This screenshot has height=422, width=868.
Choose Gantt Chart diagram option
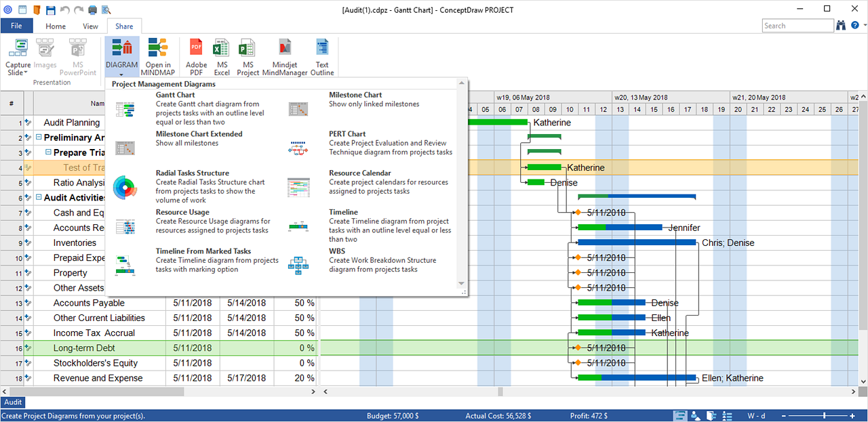(x=197, y=108)
